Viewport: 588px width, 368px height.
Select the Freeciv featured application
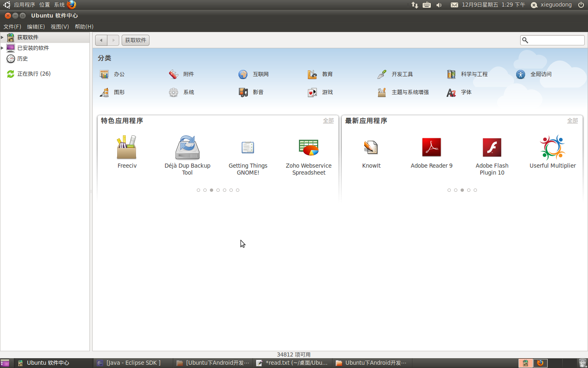[x=127, y=152]
